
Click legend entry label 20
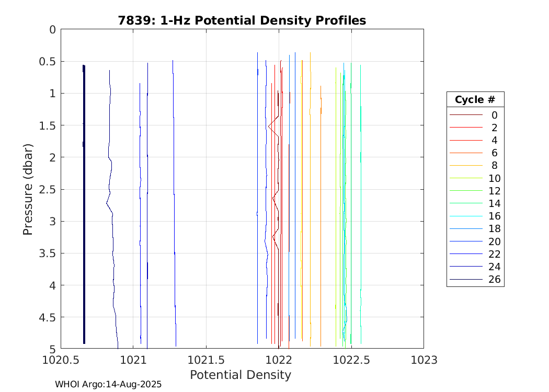click(494, 241)
